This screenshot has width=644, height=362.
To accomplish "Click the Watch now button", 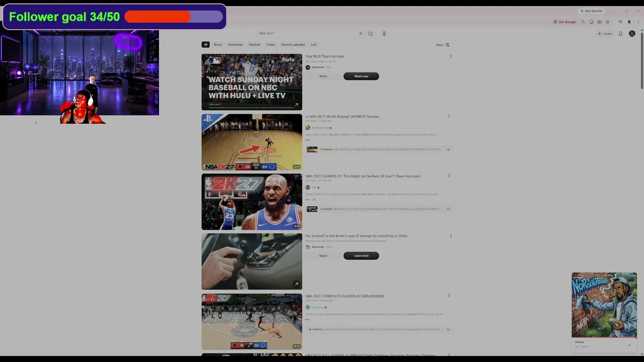I will [x=361, y=76].
